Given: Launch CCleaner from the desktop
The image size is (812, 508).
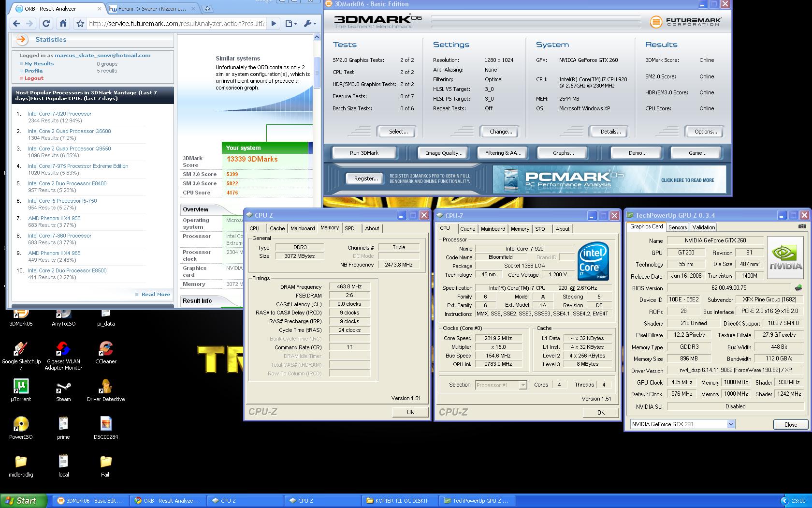Looking at the screenshot, I should coord(106,353).
